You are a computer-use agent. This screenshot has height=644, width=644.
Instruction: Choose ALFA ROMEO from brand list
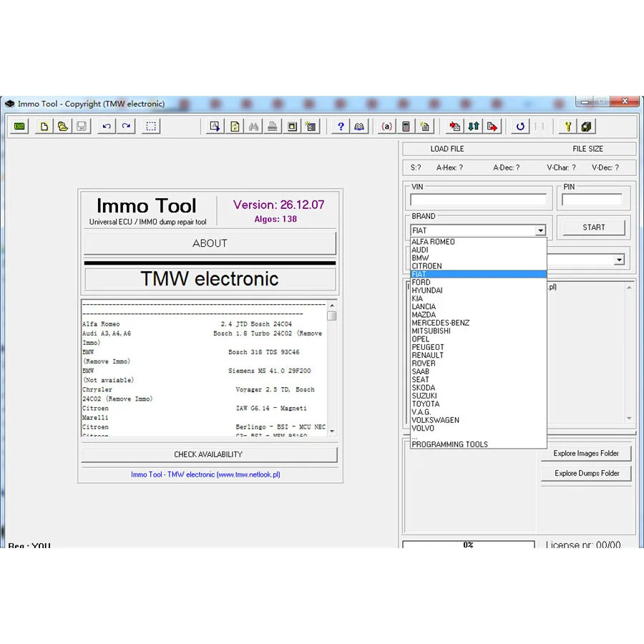[x=479, y=242]
